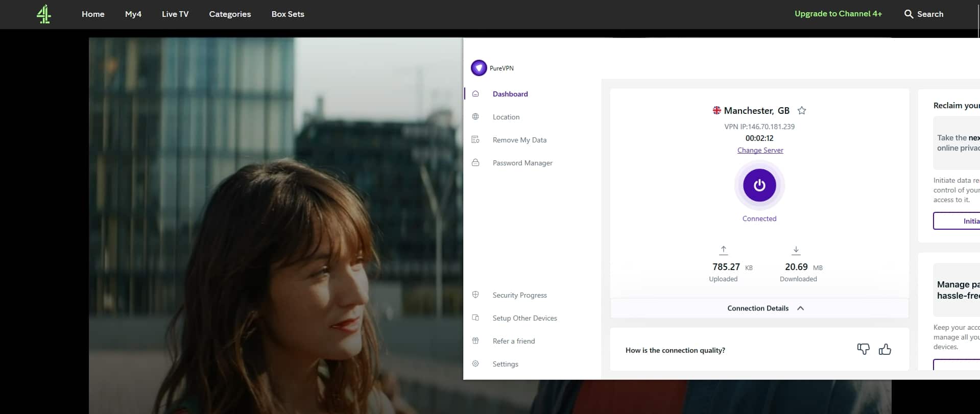The width and height of the screenshot is (980, 414).
Task: Click Upgrade to Channel 4+ link
Action: click(838, 14)
